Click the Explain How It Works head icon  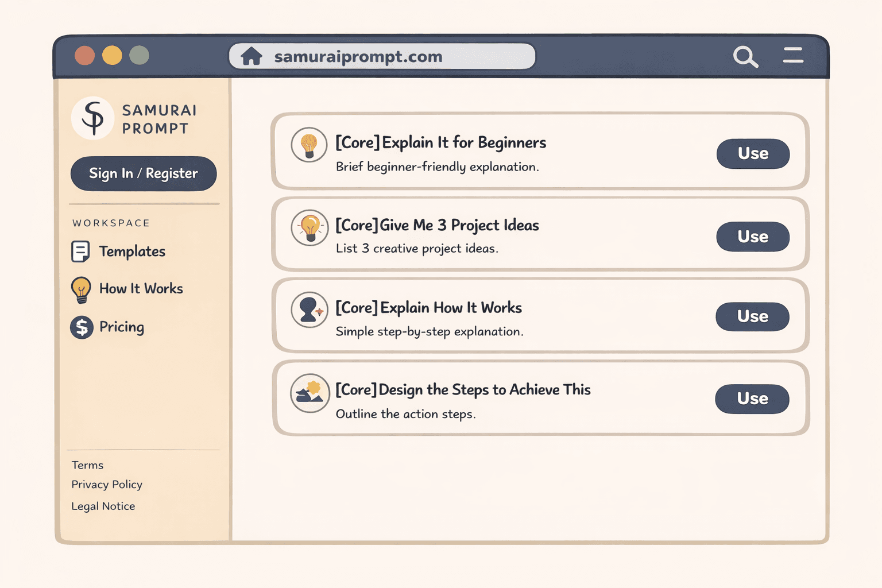[x=310, y=310]
